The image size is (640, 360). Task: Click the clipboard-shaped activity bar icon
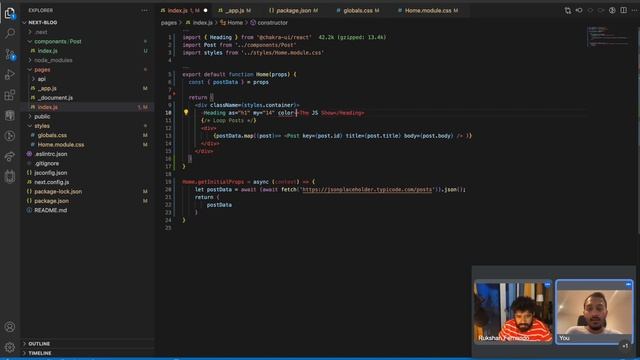point(10,177)
